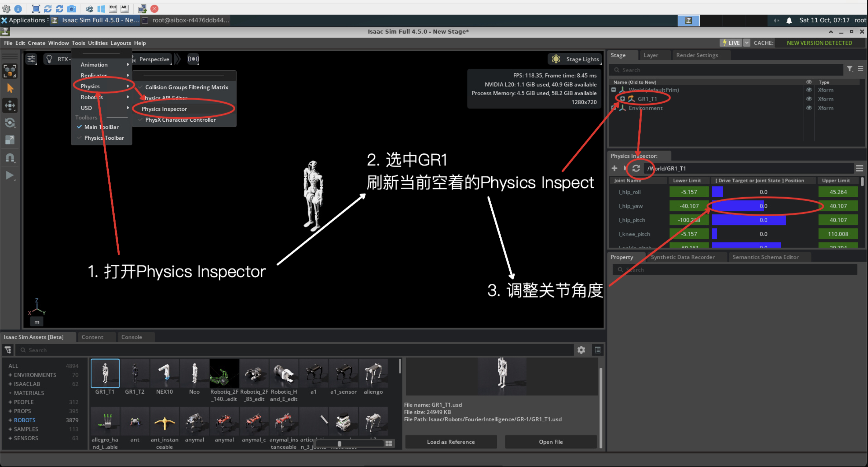Adjust the l_hip_yaw position slider

pyautogui.click(x=763, y=206)
